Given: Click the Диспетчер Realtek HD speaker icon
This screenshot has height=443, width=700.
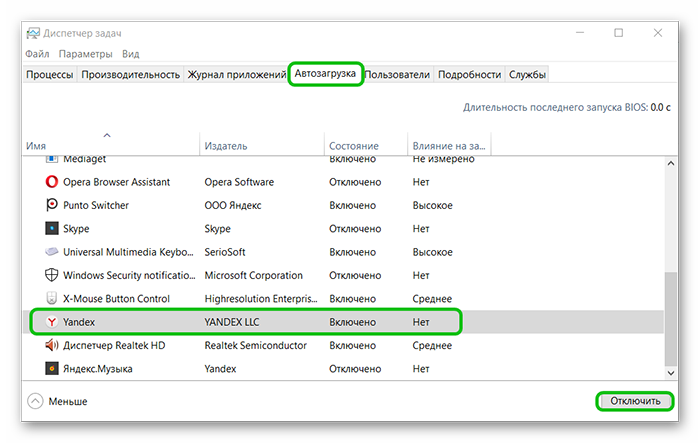Looking at the screenshot, I should (x=52, y=345).
